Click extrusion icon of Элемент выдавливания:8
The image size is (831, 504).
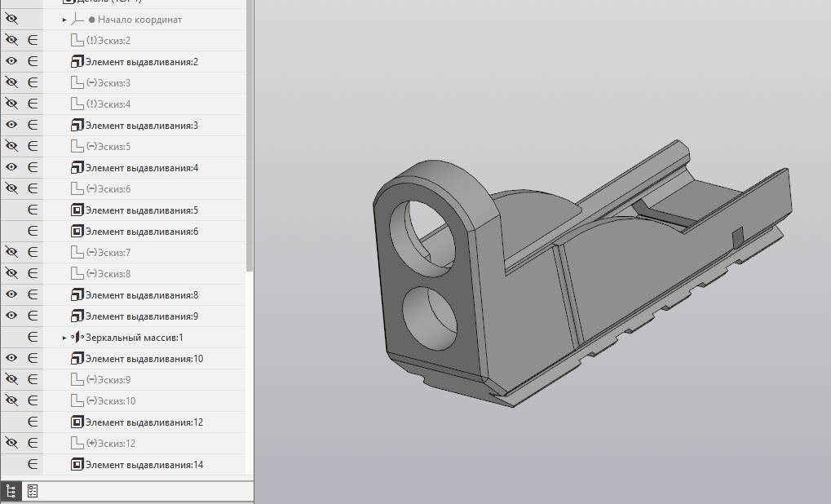pyautogui.click(x=77, y=294)
